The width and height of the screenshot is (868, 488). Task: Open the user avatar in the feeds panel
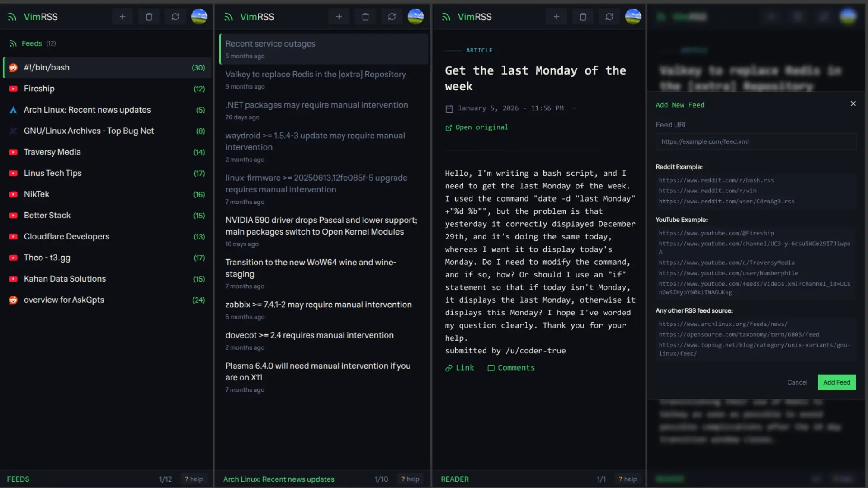click(x=199, y=17)
